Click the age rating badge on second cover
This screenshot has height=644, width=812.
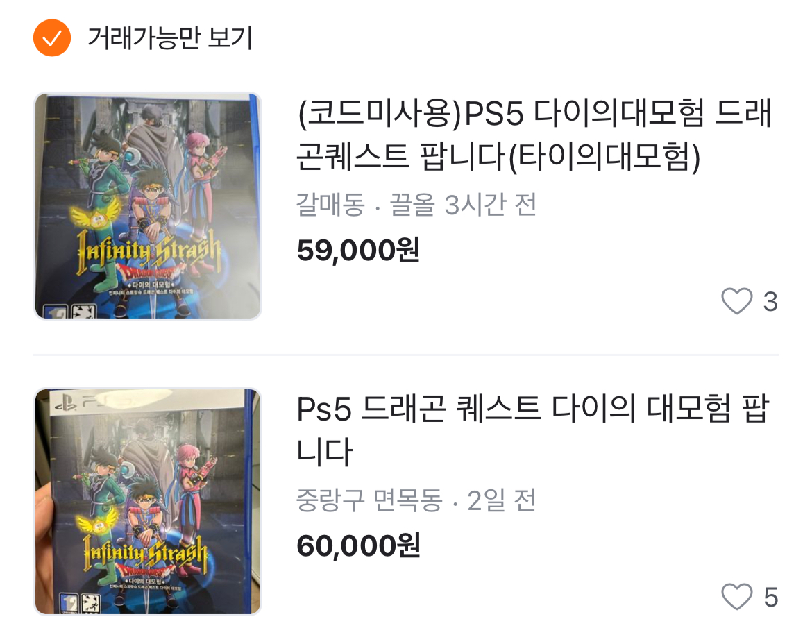69,603
